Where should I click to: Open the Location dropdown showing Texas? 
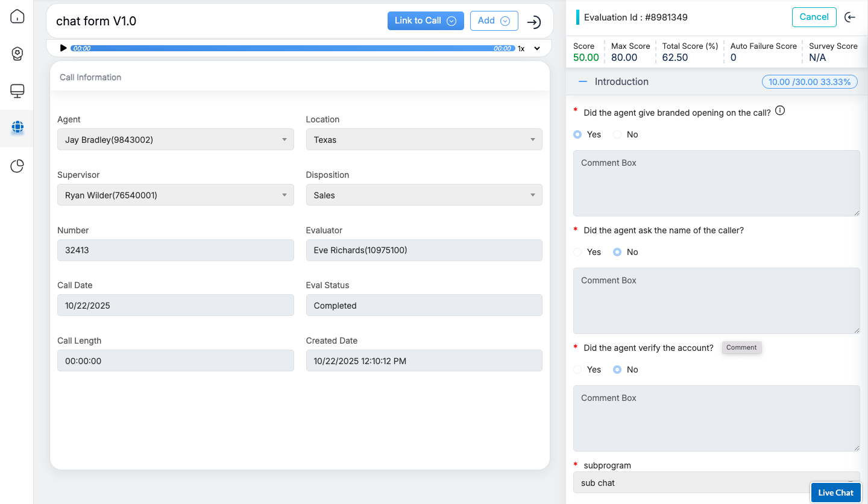[x=424, y=140]
